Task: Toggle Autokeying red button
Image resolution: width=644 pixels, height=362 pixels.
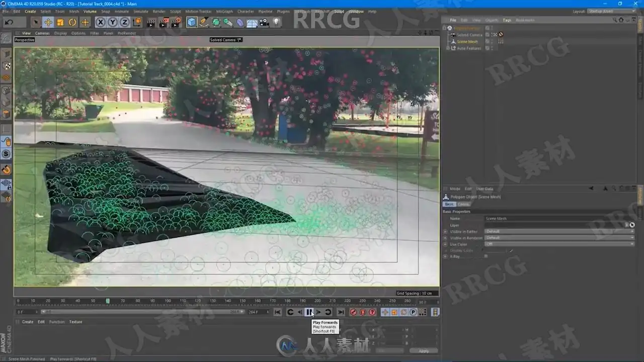Action: click(x=363, y=312)
